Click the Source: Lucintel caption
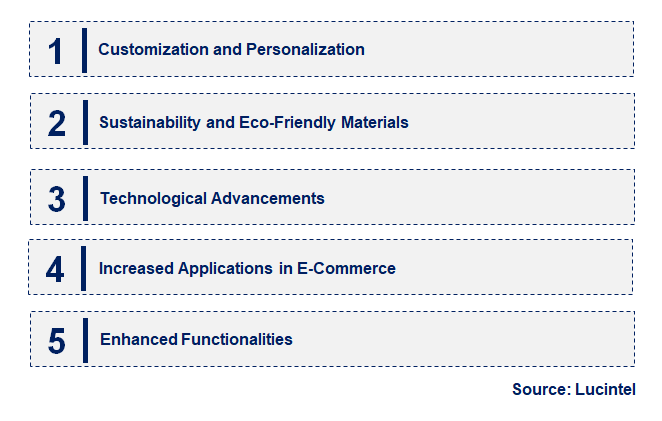Viewport: 662px width, 421px height. point(574,389)
